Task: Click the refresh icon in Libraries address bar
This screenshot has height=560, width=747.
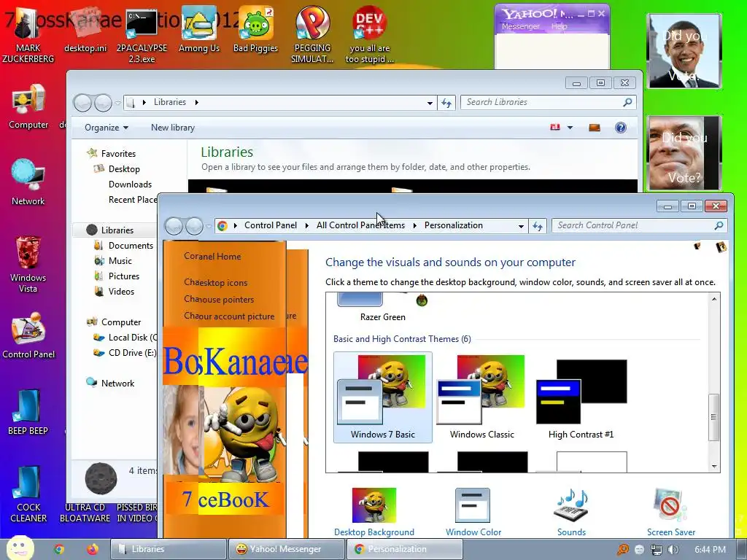Action: click(x=446, y=102)
